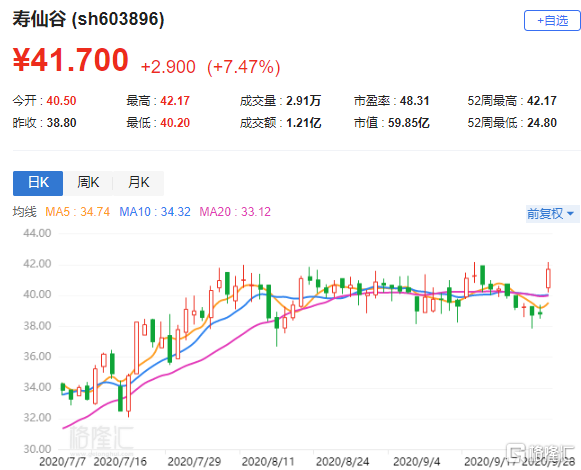Switch to the 周K weekly chart tab
Image resolution: width=581 pixels, height=470 pixels.
click(x=88, y=183)
